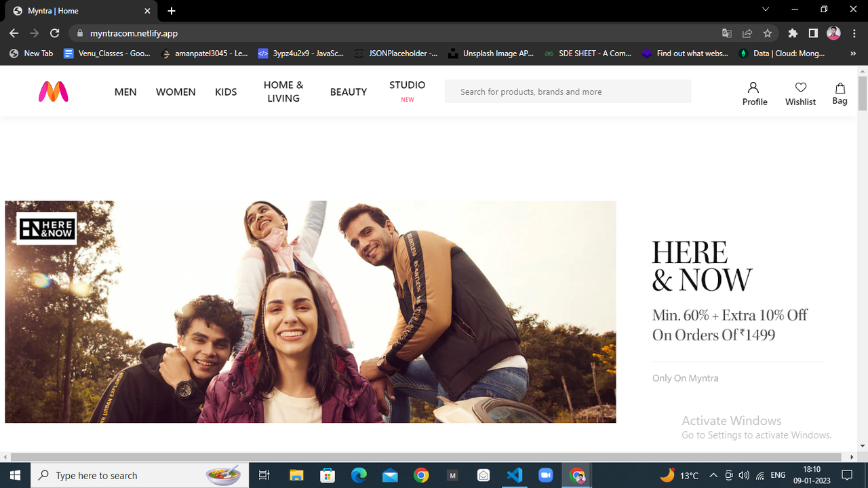This screenshot has height=488, width=868.
Task: Click the HERE & NOW banner image
Action: click(x=311, y=312)
